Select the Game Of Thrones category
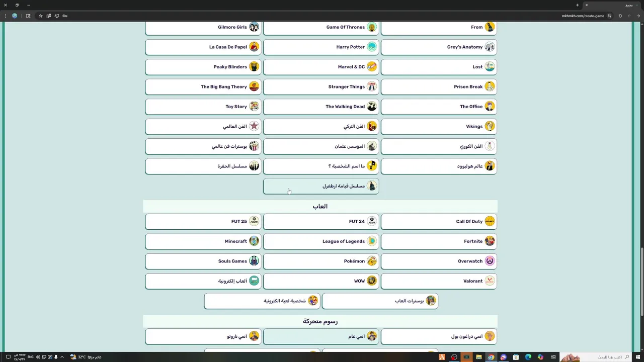The width and height of the screenshot is (644, 362). pos(321,28)
